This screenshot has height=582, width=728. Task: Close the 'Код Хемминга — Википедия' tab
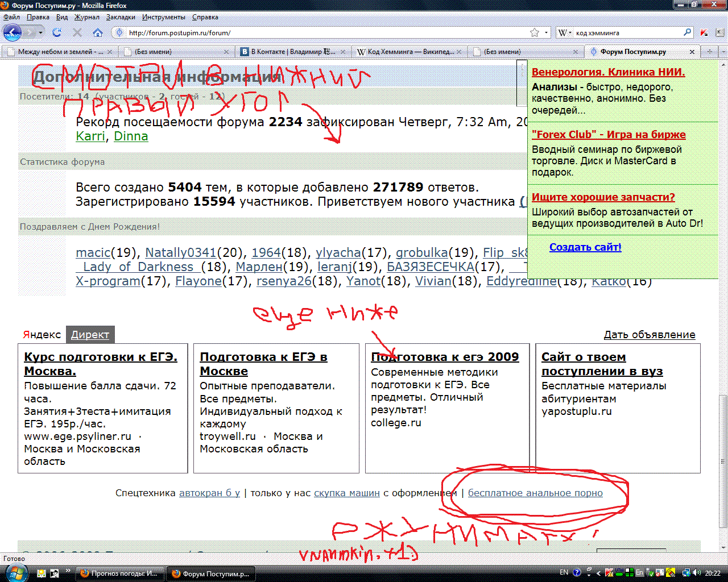(460, 52)
